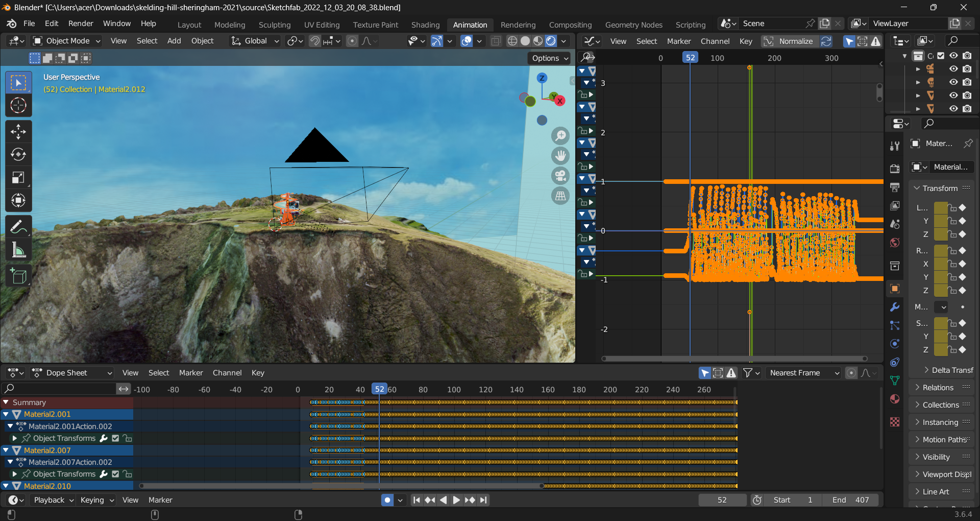Toggle X-ray in viewport header

(x=496, y=41)
